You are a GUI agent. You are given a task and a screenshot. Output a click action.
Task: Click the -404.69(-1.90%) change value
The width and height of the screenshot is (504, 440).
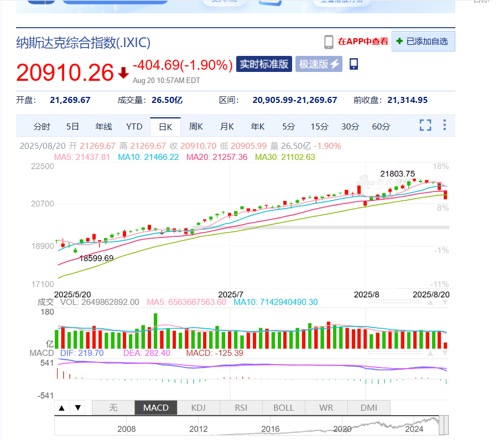pos(183,65)
